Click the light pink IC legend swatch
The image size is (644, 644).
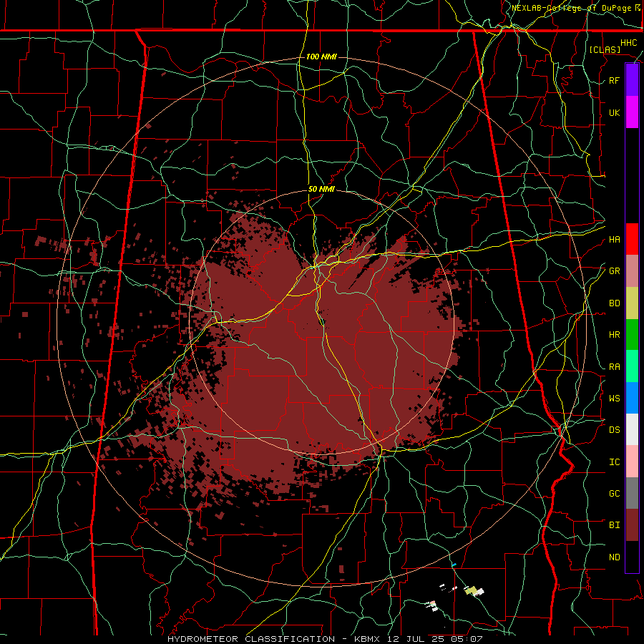click(x=632, y=462)
